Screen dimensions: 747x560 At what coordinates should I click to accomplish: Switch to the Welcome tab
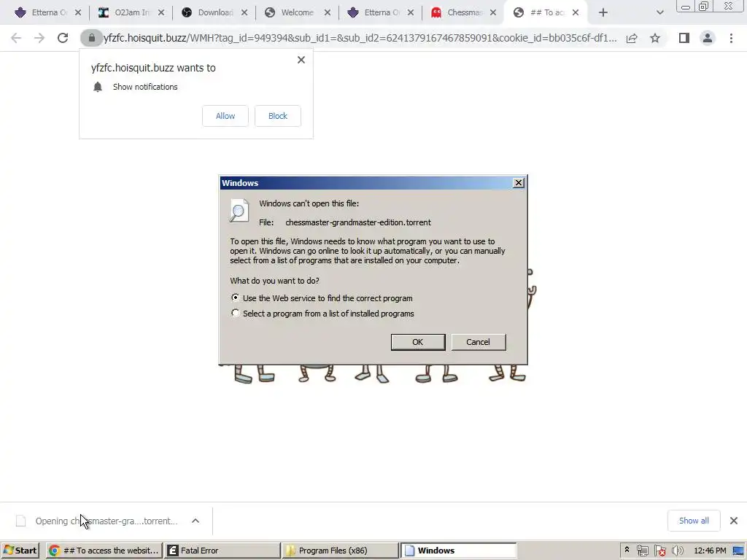291,13
